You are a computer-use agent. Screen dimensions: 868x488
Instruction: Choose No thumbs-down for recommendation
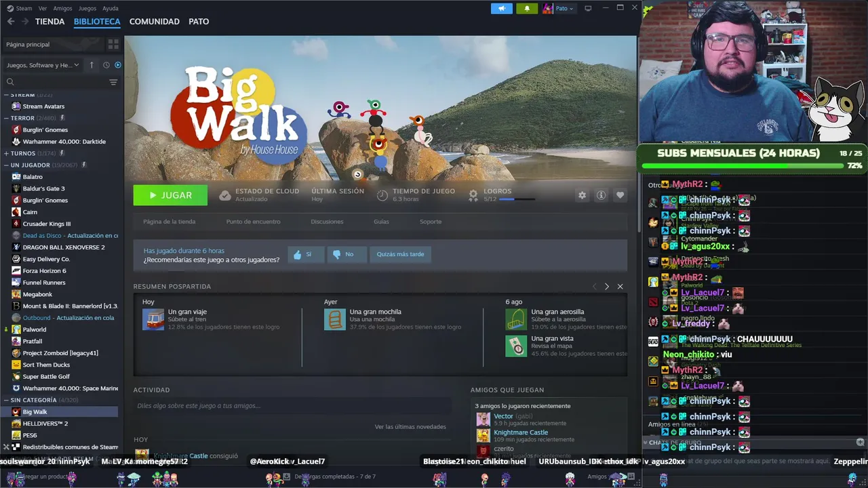pyautogui.click(x=346, y=254)
